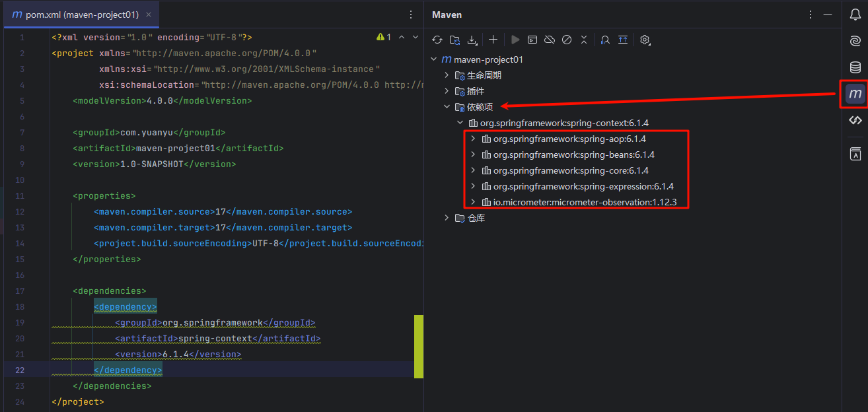Close the pom.xml tab
868x412 pixels.
[149, 15]
